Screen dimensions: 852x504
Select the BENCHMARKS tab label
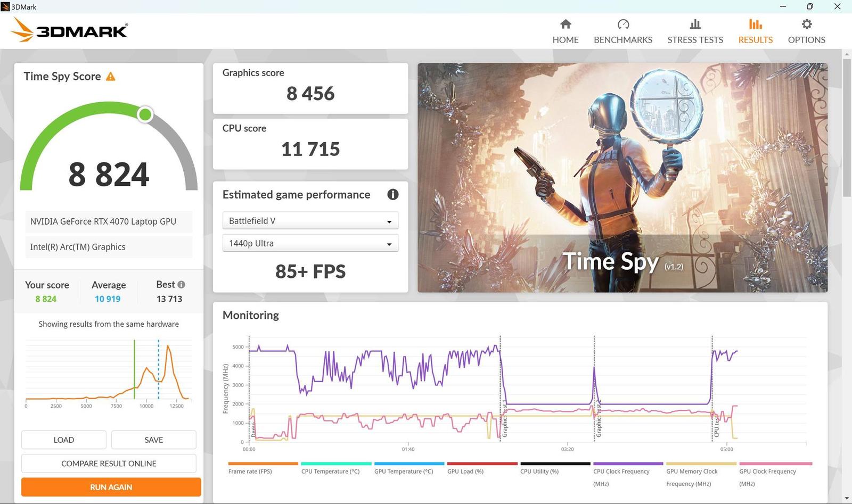[x=622, y=39]
